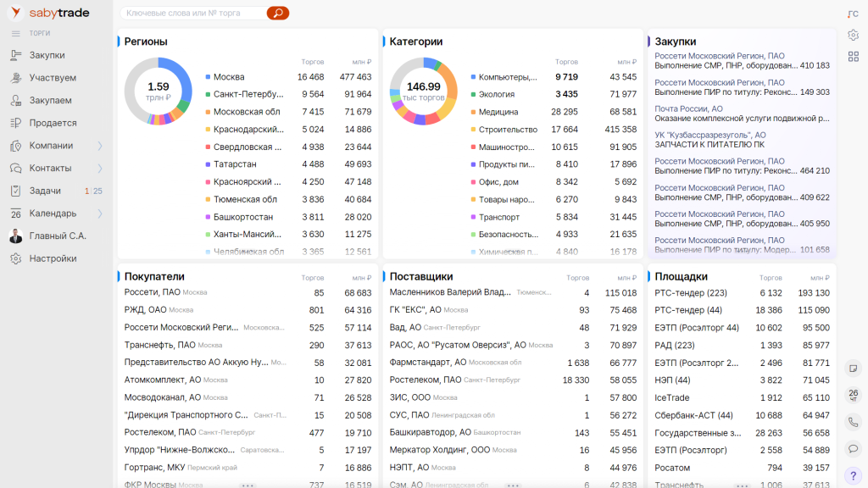The width and height of the screenshot is (868, 488).
Task: Go to Закупки in left menu
Action: point(47,55)
